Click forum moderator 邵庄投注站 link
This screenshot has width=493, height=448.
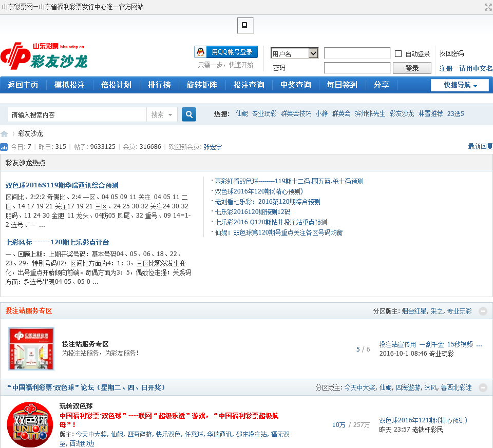251,434
